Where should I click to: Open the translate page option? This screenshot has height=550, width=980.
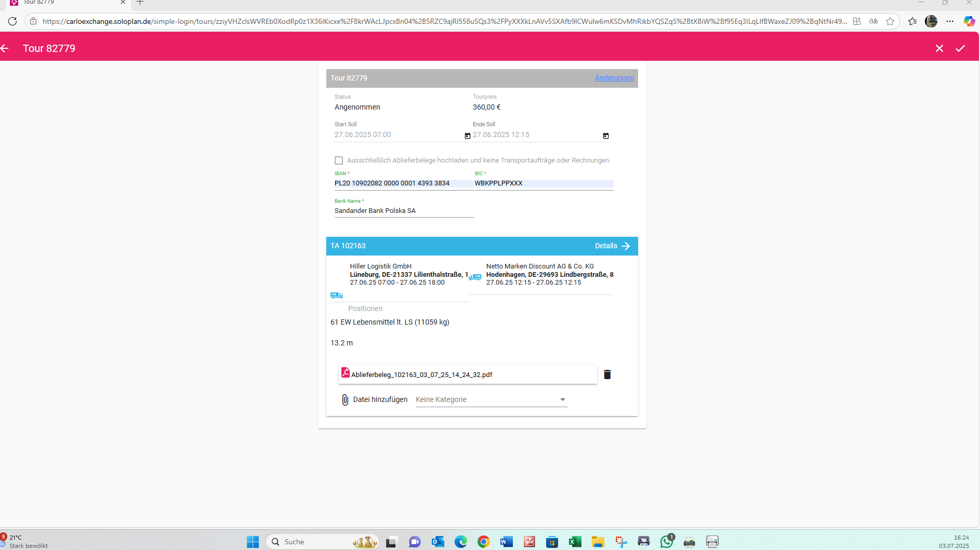(873, 21)
